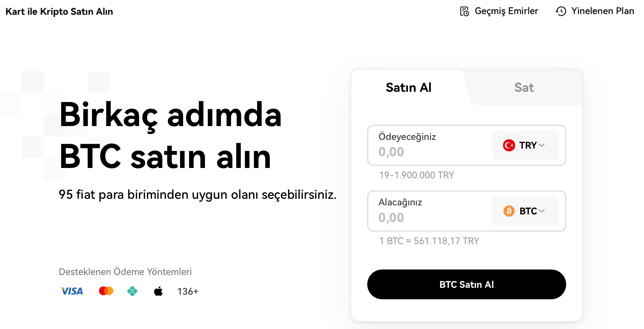Click the BTC Satın Al button
644x329 pixels.
pos(466,284)
